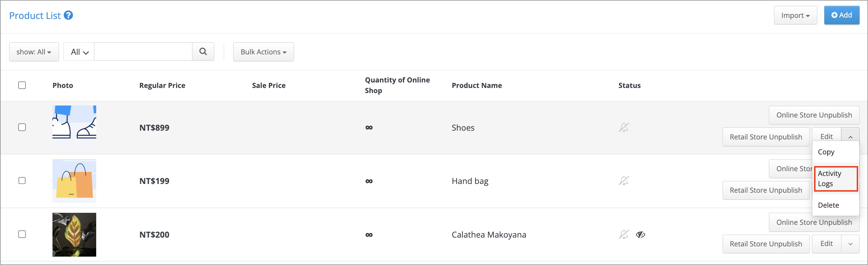Click Retail Store Unpublish for Hand bag

click(766, 190)
